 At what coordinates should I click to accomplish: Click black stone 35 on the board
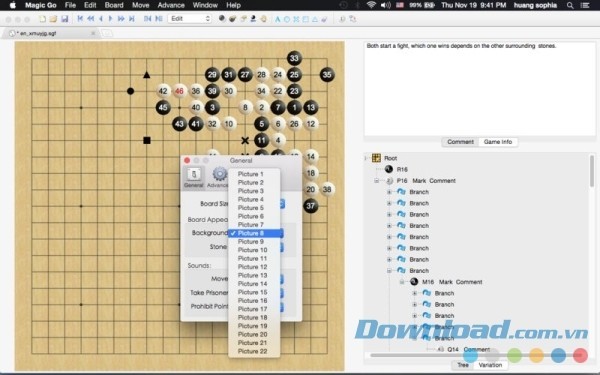pyautogui.click(x=327, y=75)
